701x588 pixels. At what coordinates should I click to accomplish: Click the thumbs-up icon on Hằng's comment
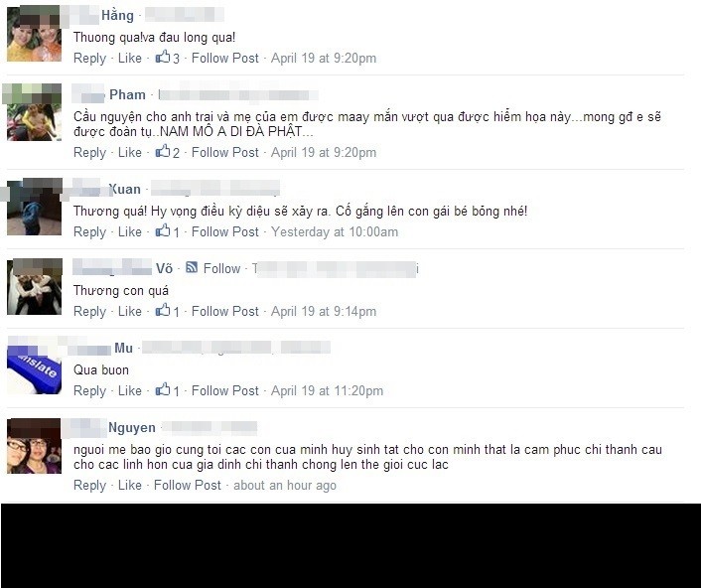[163, 57]
